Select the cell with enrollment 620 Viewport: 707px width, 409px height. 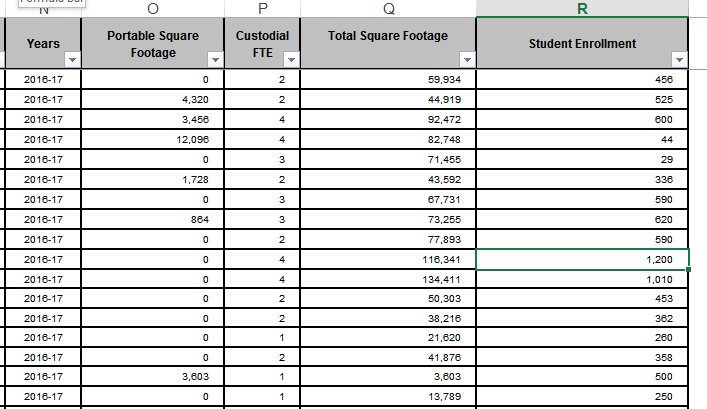pos(582,220)
